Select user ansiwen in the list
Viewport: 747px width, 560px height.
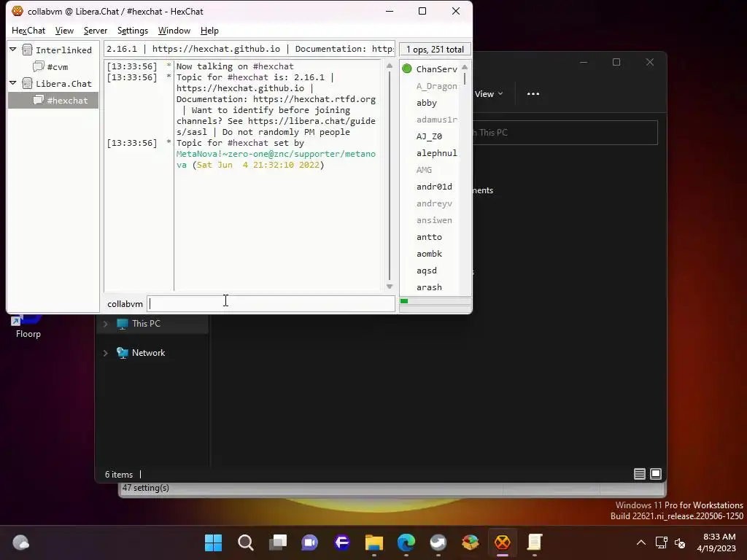point(434,220)
